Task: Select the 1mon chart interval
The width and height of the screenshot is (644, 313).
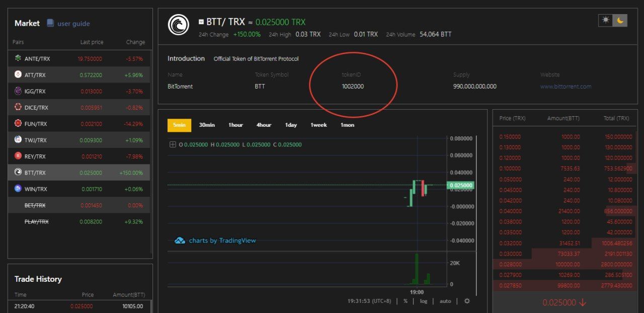Action: [347, 125]
